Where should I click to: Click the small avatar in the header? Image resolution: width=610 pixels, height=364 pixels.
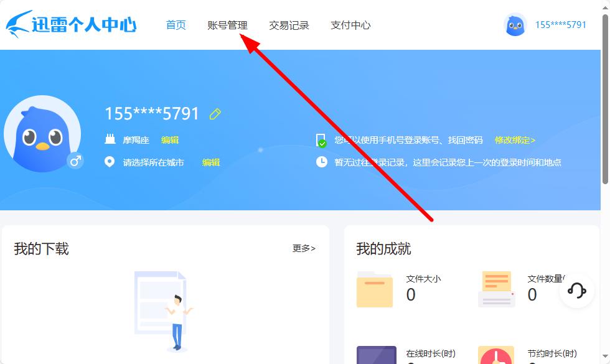click(x=515, y=25)
